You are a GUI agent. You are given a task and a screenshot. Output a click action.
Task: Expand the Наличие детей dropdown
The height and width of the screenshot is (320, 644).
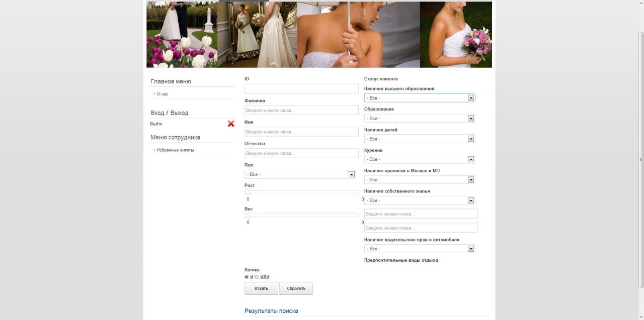coord(419,139)
